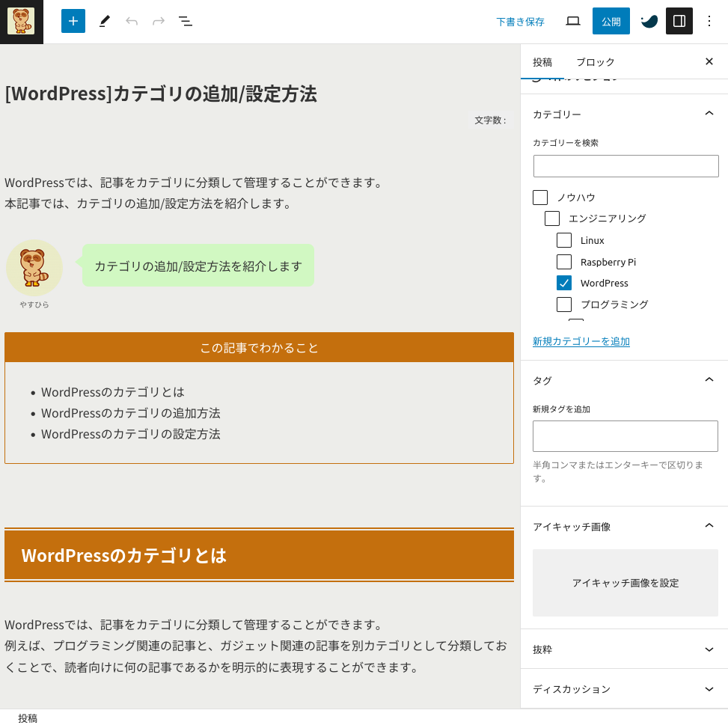Click the カテゴリーを検索 search field
The image size is (728, 725).
(625, 166)
